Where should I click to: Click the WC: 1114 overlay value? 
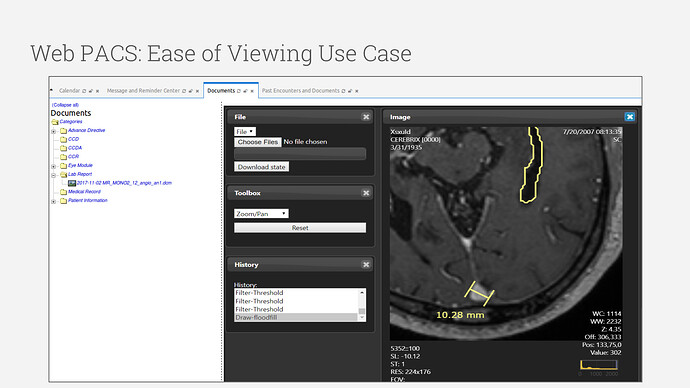(x=606, y=314)
